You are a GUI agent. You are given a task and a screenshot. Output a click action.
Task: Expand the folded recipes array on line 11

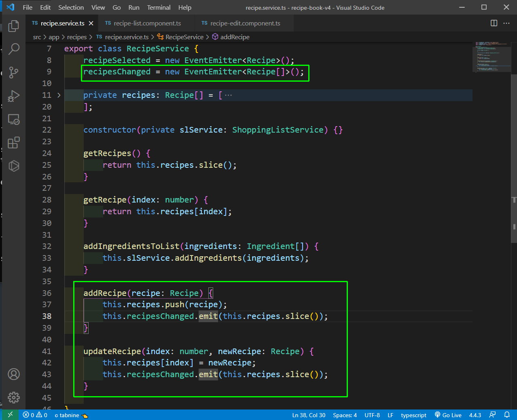pos(59,95)
